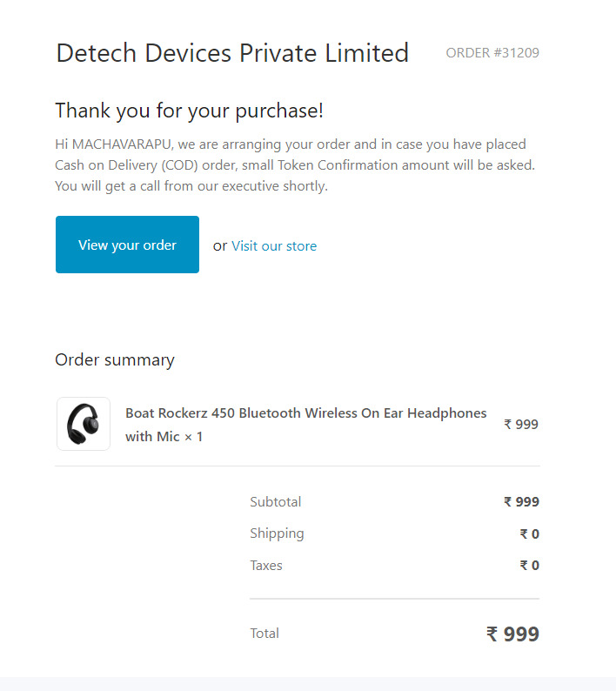The image size is (616, 691).
Task: Click the 'with Mic × 1' quantity text
Action: 164,437
